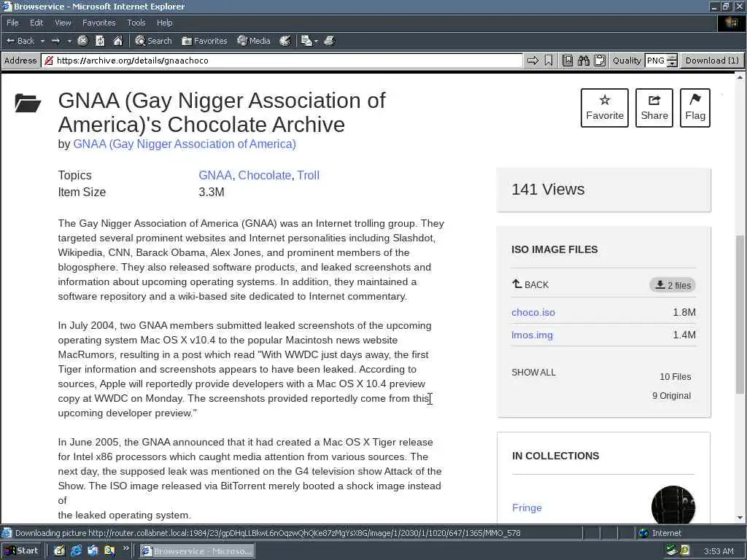747x560 pixels.
Task: Click SHOW ALL in download options
Action: 533,373
